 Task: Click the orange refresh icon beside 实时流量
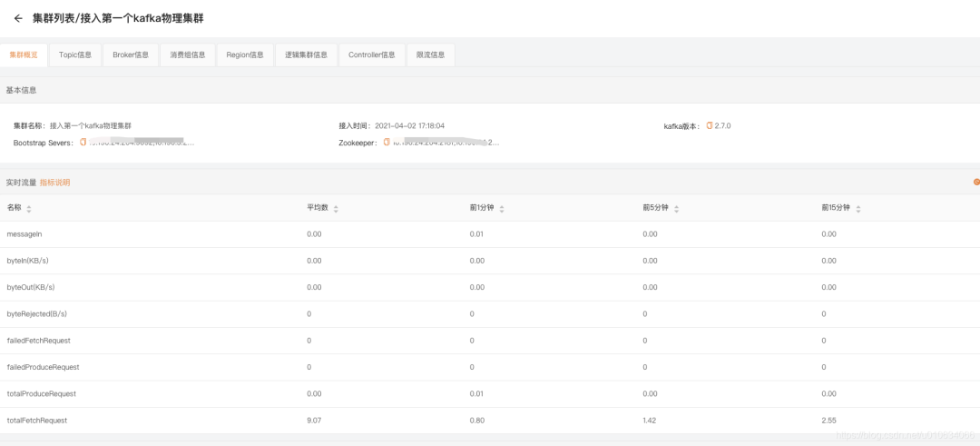976,182
